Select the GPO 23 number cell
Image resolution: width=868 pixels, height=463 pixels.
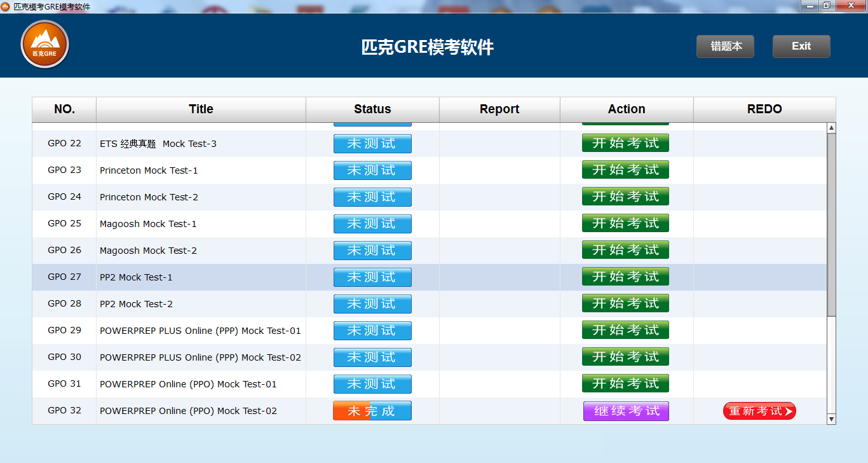pos(65,170)
